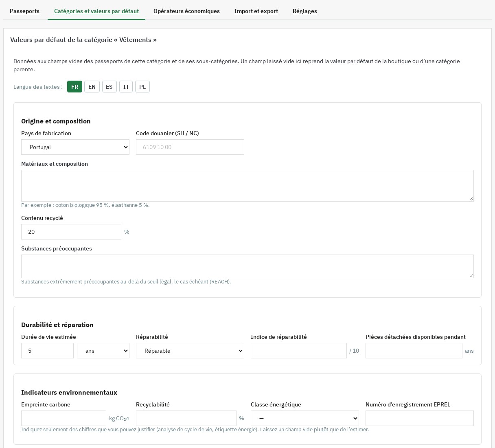Click the 'Indicateurs environnementaux' section heading
This screenshot has width=495, height=448.
pyautogui.click(x=69, y=392)
